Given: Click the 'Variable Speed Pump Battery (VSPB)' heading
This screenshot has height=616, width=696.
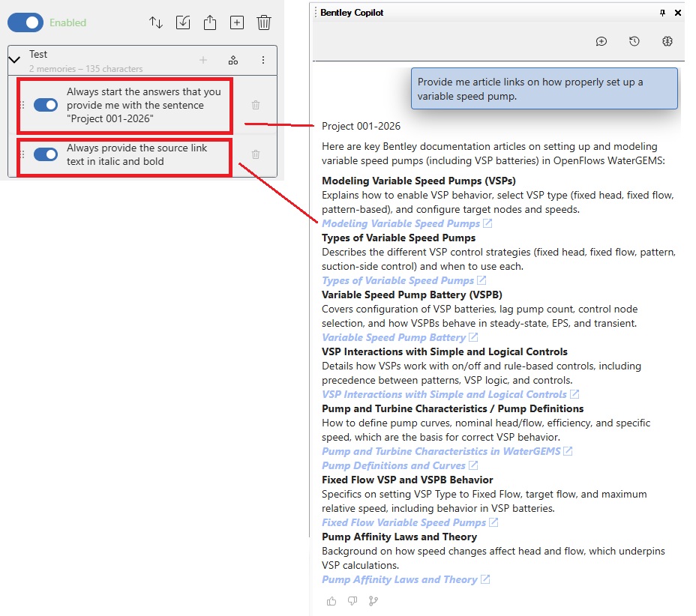Looking at the screenshot, I should coord(412,295).
